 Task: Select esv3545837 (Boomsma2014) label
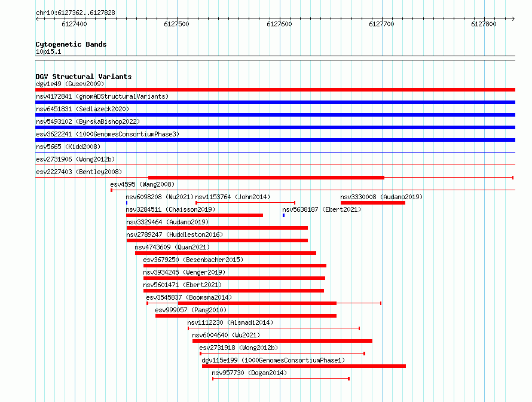point(189,297)
